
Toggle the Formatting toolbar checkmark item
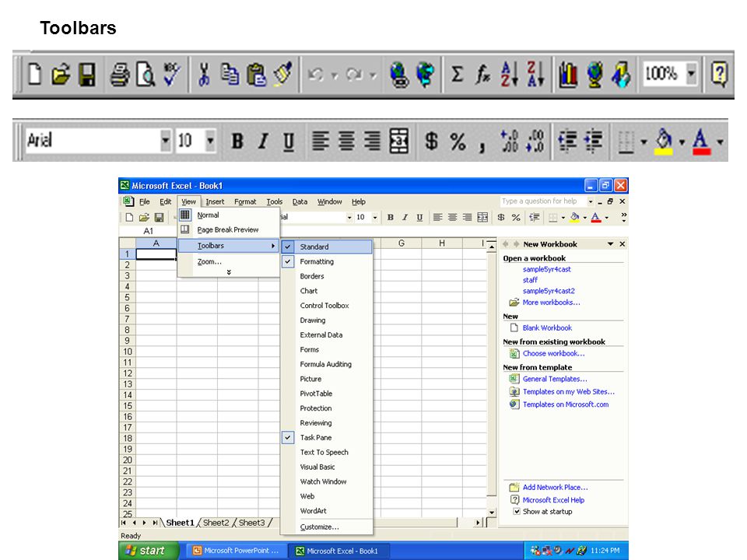point(326,261)
